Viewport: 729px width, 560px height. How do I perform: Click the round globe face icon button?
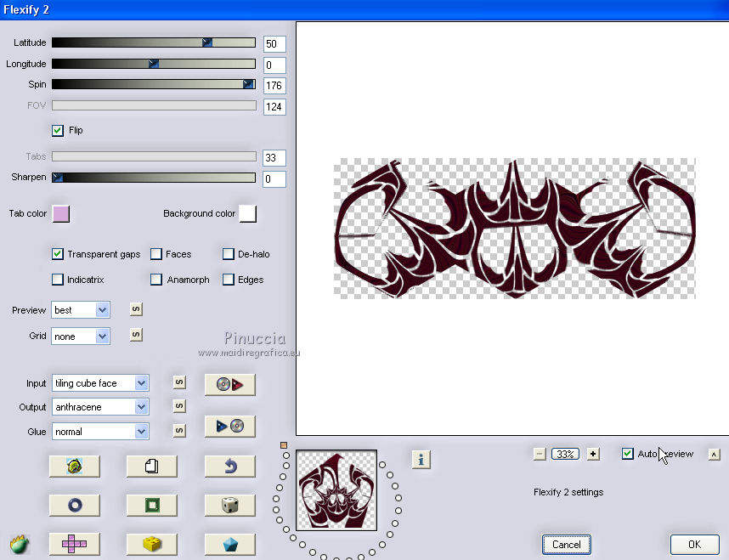pyautogui.click(x=75, y=466)
